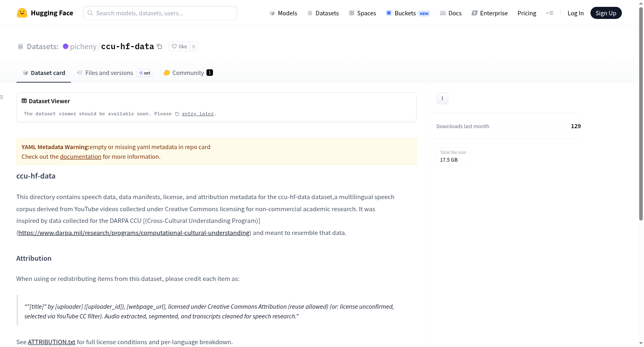
Task: Open the Pricing page
Action: tap(527, 13)
